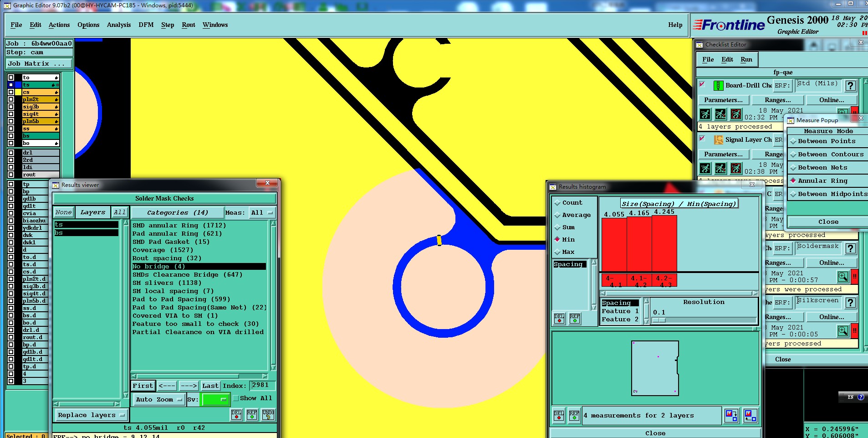Toggle Board-Drill check checkbox

point(702,84)
